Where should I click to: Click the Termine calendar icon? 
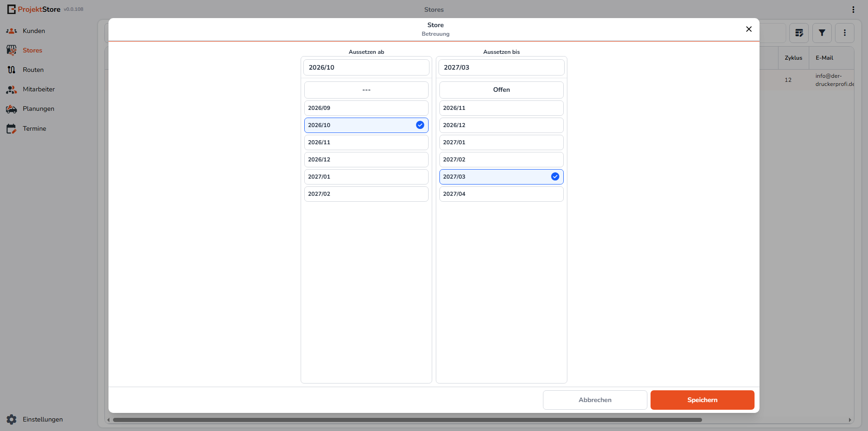tap(11, 129)
